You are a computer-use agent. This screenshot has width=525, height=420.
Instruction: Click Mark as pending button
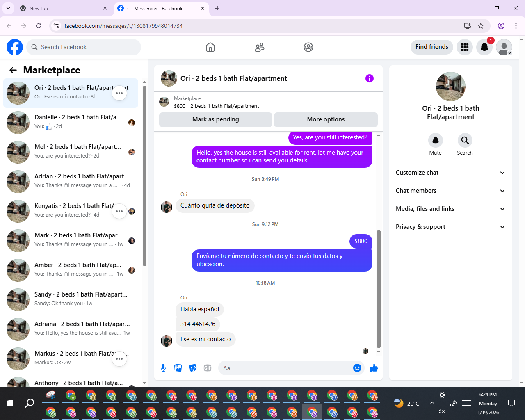[x=215, y=119]
